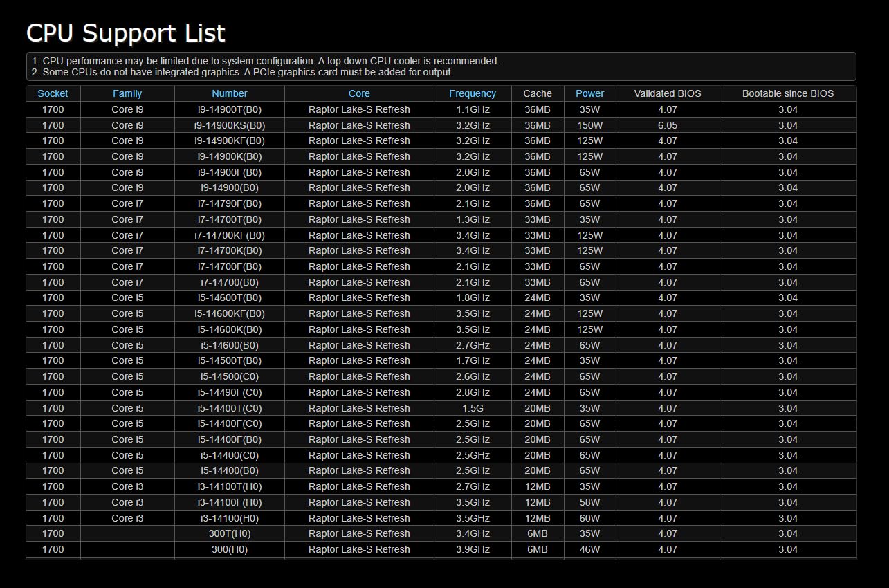Select the Cache column header

pos(538,93)
